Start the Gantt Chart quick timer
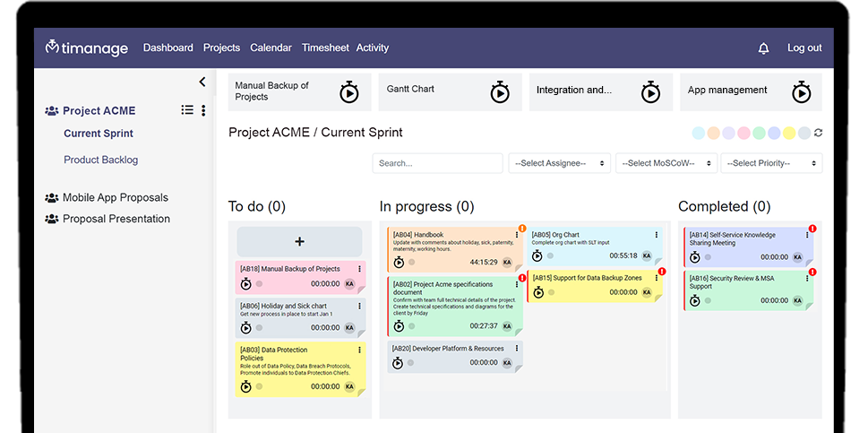This screenshot has height=433, width=868. pos(500,92)
